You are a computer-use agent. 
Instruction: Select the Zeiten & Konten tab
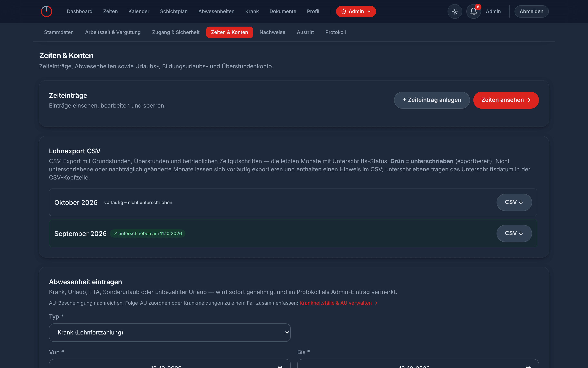pos(229,32)
